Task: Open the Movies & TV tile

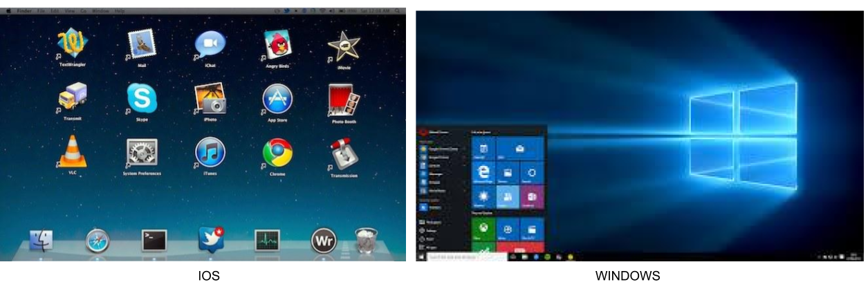Action: 532,229
